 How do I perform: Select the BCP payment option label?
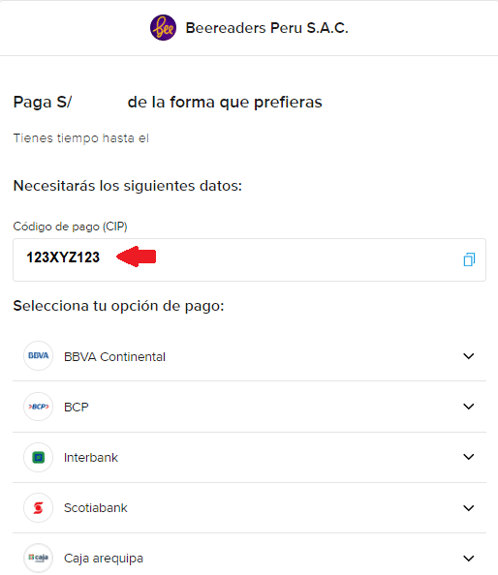(x=76, y=407)
